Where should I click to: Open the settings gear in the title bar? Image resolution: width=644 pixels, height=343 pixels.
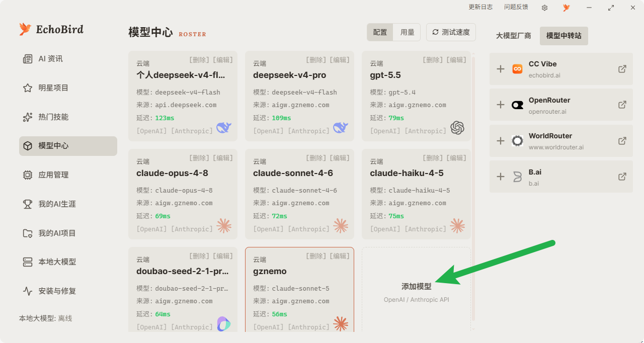tap(544, 8)
